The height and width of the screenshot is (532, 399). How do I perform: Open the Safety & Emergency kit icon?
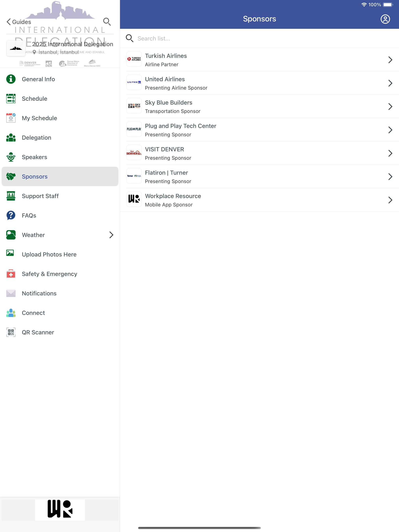pyautogui.click(x=11, y=274)
